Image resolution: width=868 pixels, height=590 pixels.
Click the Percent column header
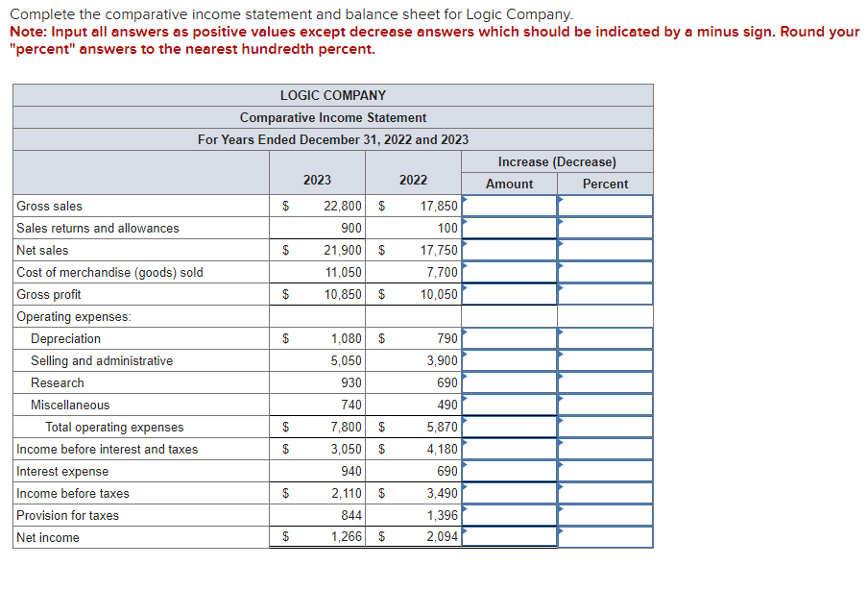click(605, 183)
